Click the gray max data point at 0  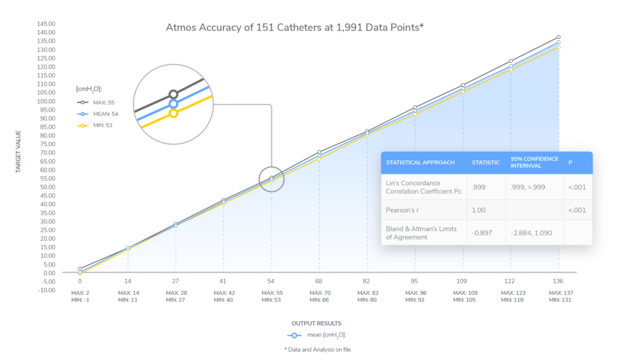click(80, 269)
